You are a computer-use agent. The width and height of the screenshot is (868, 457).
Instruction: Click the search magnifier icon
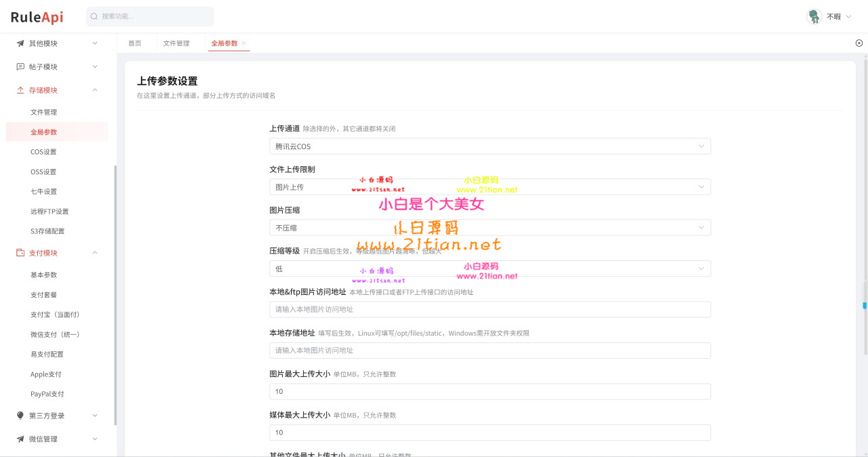click(94, 16)
